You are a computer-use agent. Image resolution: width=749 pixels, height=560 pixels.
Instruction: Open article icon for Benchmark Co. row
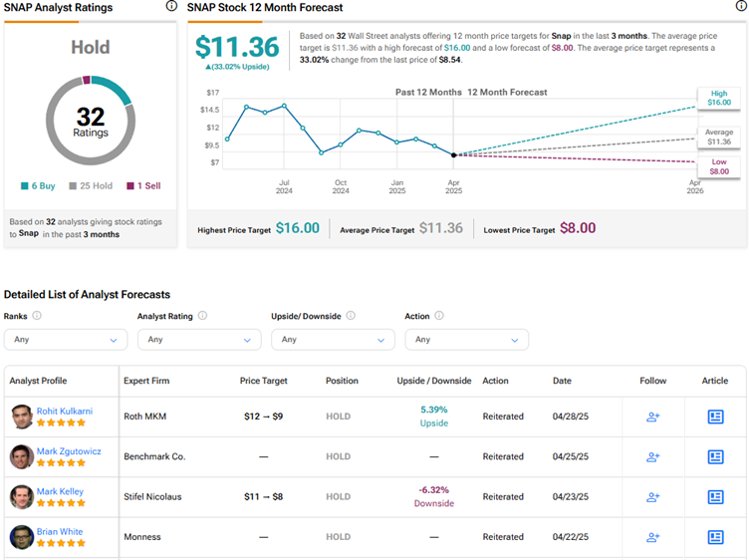point(715,456)
